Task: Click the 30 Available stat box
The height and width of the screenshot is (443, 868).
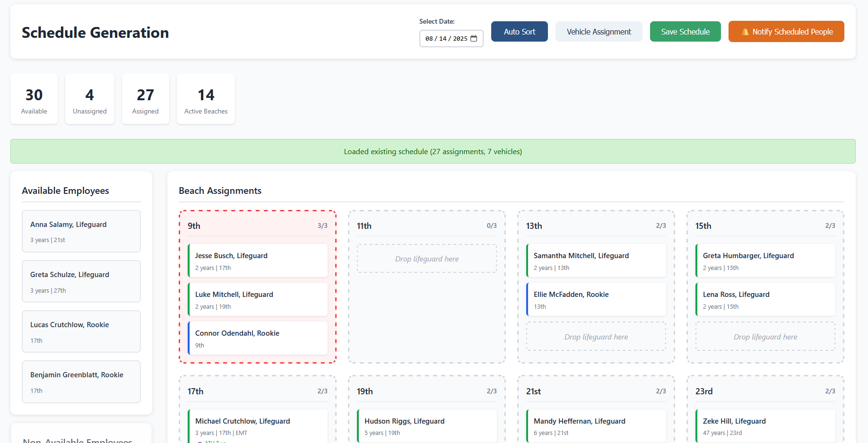Action: coord(34,99)
